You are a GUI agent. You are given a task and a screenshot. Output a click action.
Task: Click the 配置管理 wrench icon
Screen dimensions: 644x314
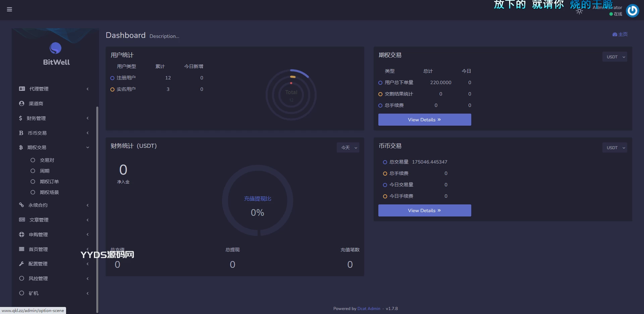point(21,264)
